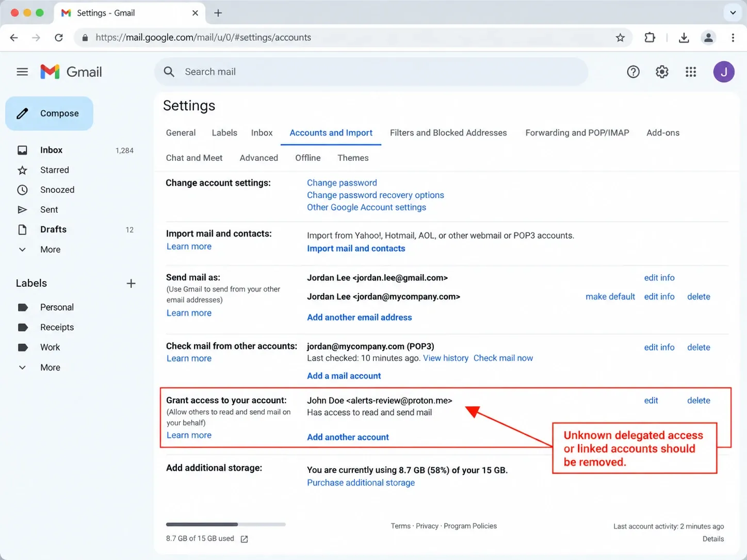Click Change password link
747x560 pixels.
pos(342,183)
